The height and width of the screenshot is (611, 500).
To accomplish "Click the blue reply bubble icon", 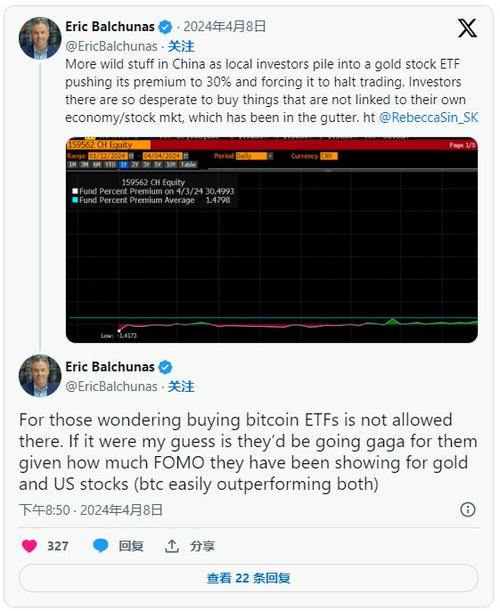I will tap(101, 546).
